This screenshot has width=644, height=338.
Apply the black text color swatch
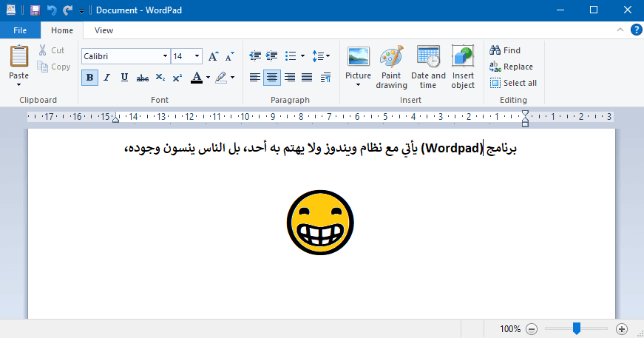click(x=197, y=78)
